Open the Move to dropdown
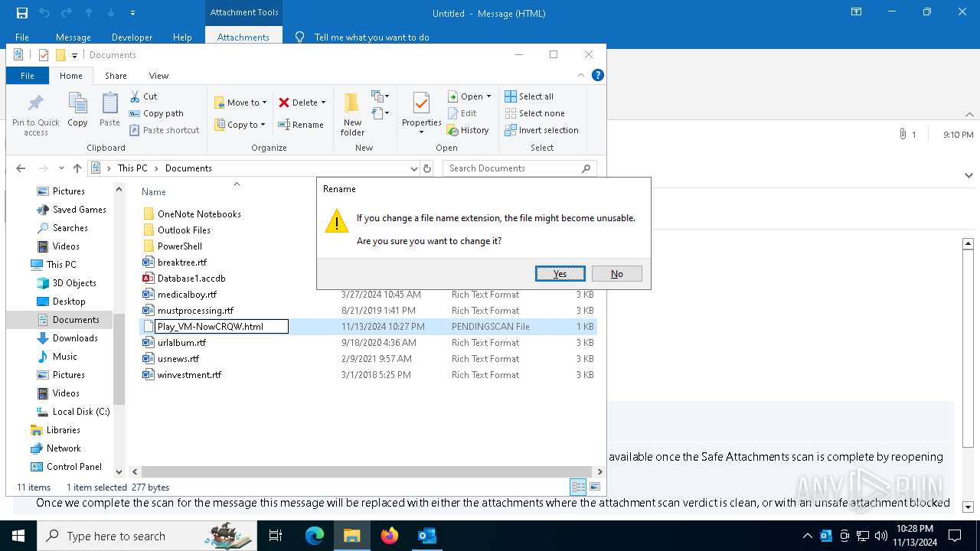This screenshot has width=980, height=551. click(240, 103)
